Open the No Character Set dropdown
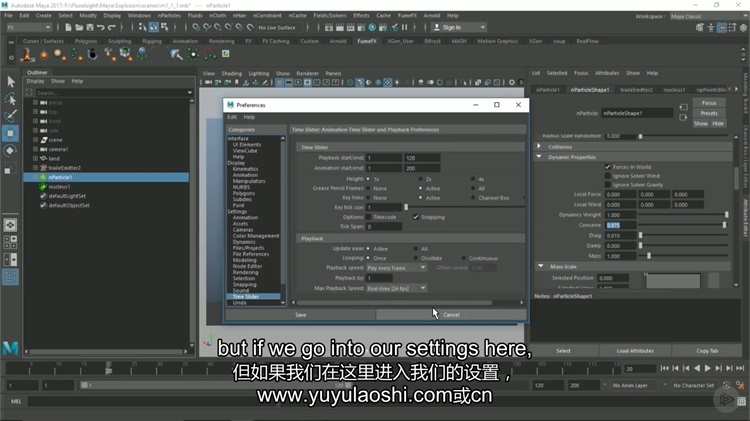Screen dimensions: 750x421 click(x=694, y=386)
